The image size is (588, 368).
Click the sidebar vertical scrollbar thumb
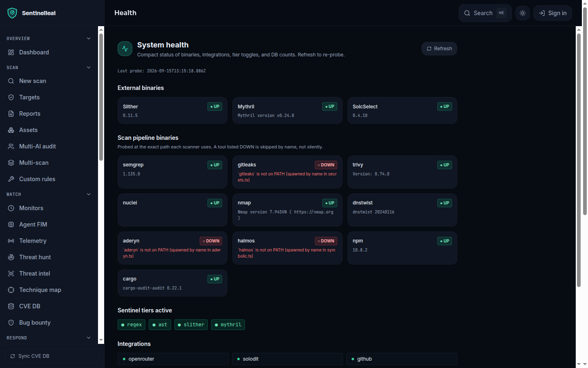tap(101, 97)
